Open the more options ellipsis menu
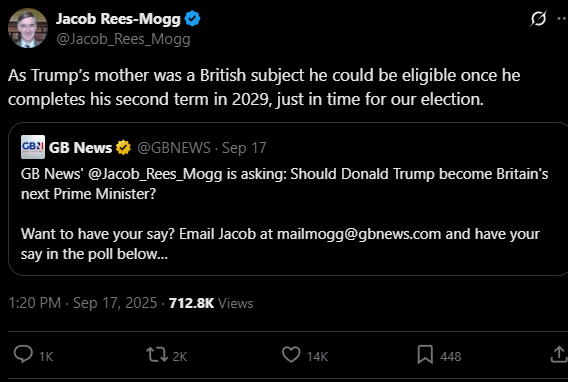This screenshot has height=382, width=568. tap(563, 18)
